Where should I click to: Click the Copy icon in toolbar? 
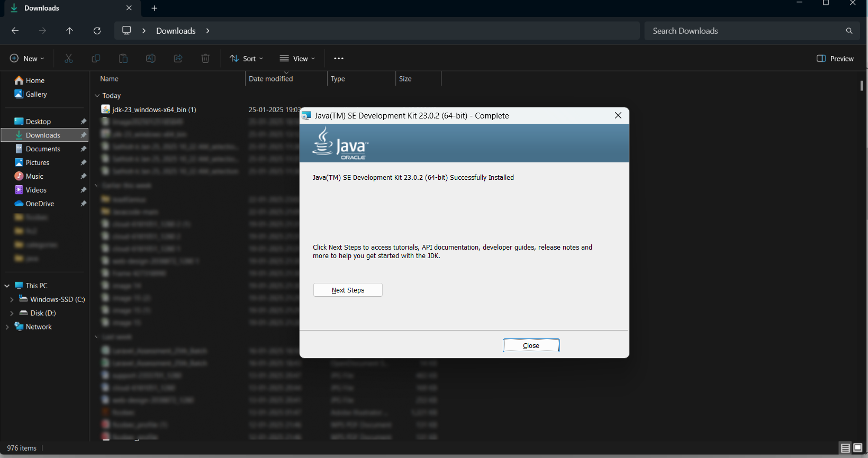96,58
